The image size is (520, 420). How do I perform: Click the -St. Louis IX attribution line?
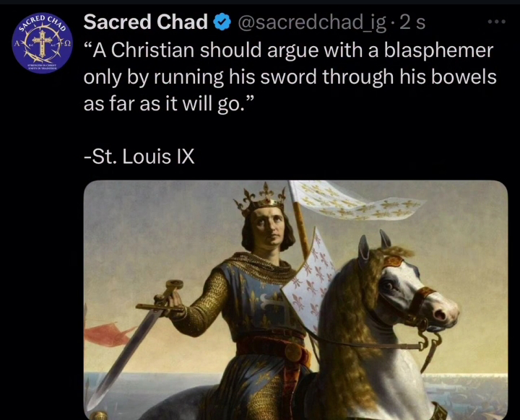139,157
